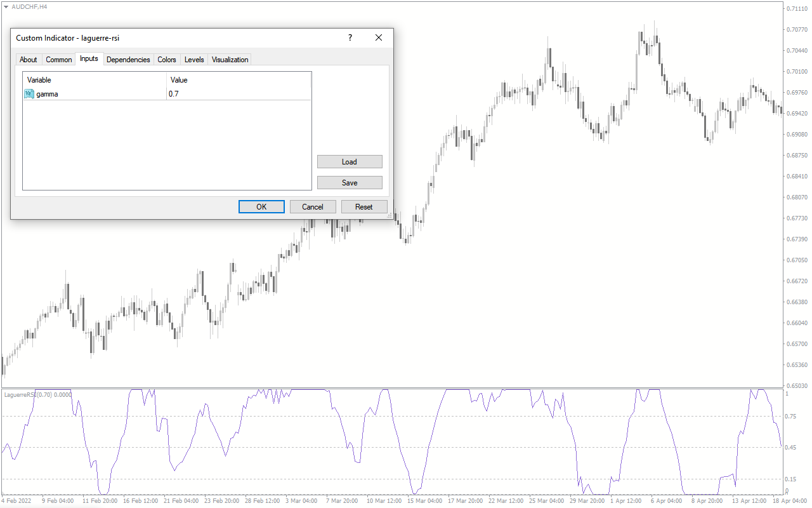Image resolution: width=812 pixels, height=508 pixels.
Task: Click the 0.75 level on indicator scale
Action: [790, 417]
